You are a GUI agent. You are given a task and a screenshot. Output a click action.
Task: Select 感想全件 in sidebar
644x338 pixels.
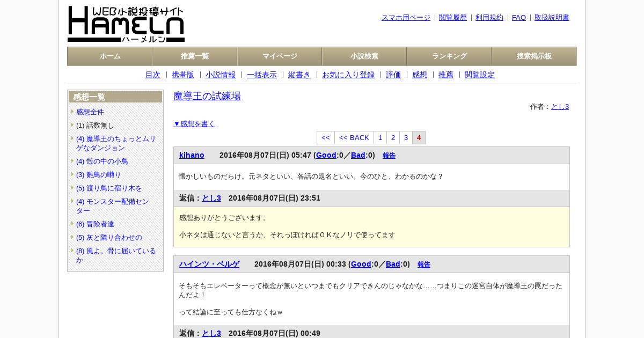click(90, 112)
